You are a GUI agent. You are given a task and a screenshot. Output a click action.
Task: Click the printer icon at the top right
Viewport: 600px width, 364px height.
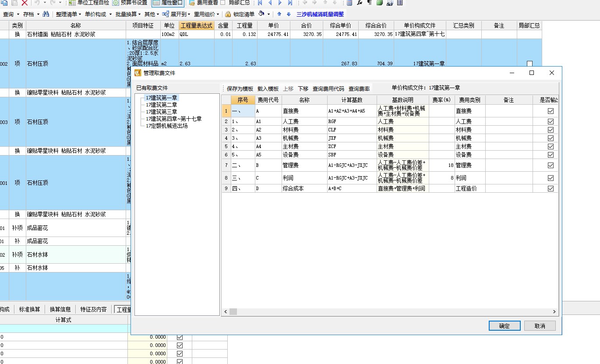[389, 3]
